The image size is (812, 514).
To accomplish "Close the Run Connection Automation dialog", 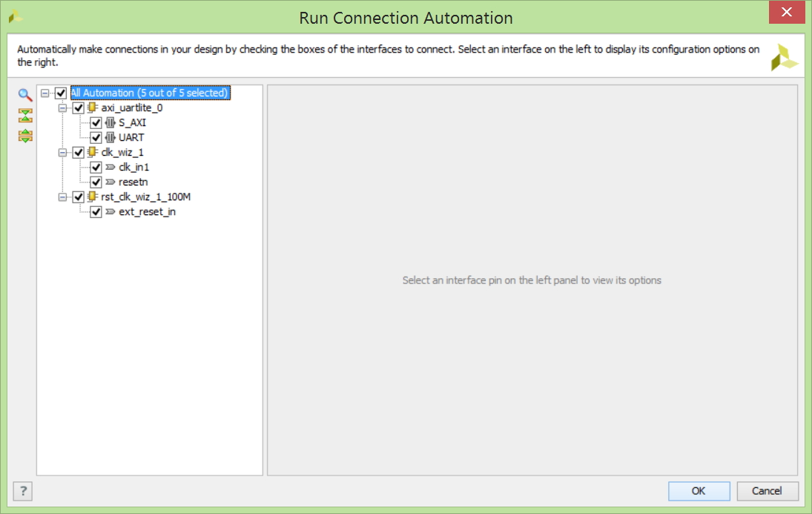I will [786, 13].
